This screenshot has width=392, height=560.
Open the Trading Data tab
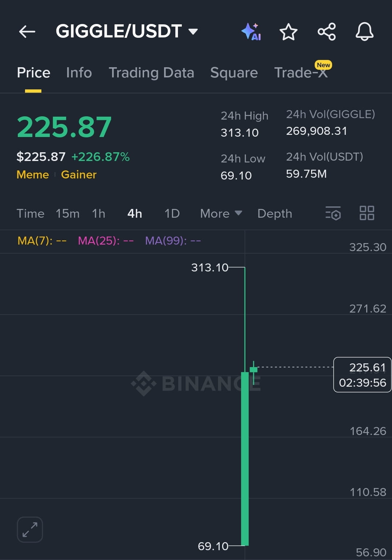point(151,73)
